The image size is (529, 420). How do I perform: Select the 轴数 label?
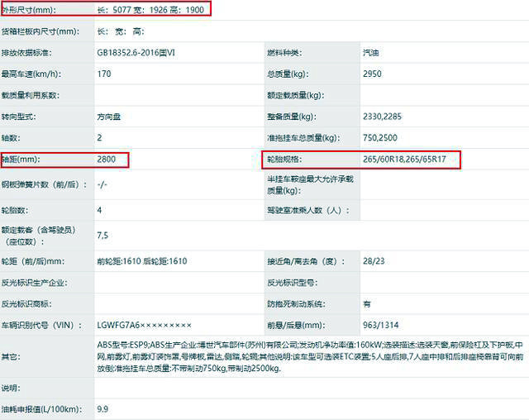(11, 137)
